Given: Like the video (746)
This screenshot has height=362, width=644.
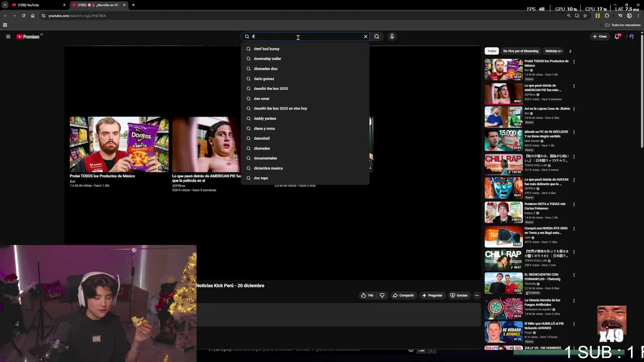Looking at the screenshot, I should coord(367,296).
